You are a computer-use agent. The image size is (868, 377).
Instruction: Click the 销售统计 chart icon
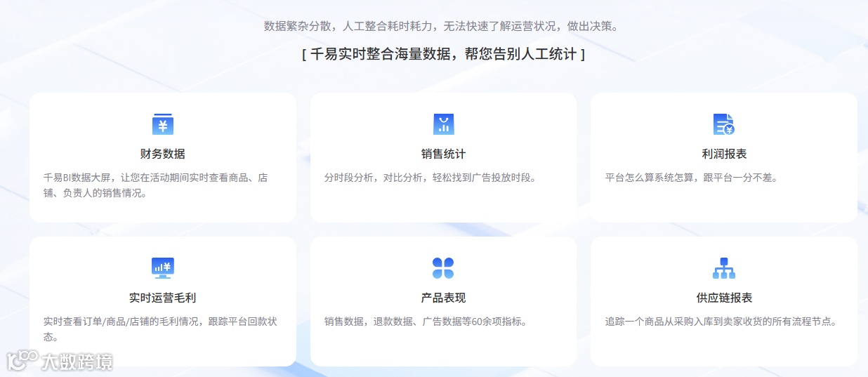pos(443,124)
